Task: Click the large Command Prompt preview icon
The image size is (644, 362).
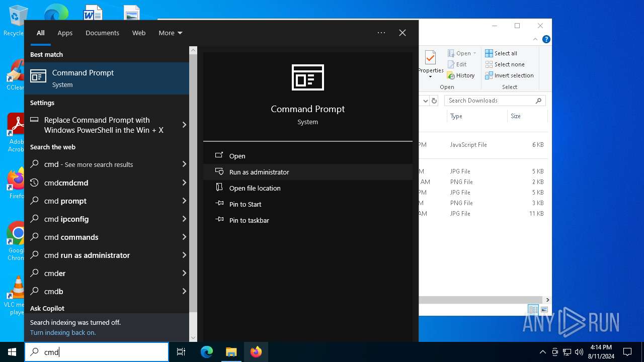Action: click(x=308, y=77)
